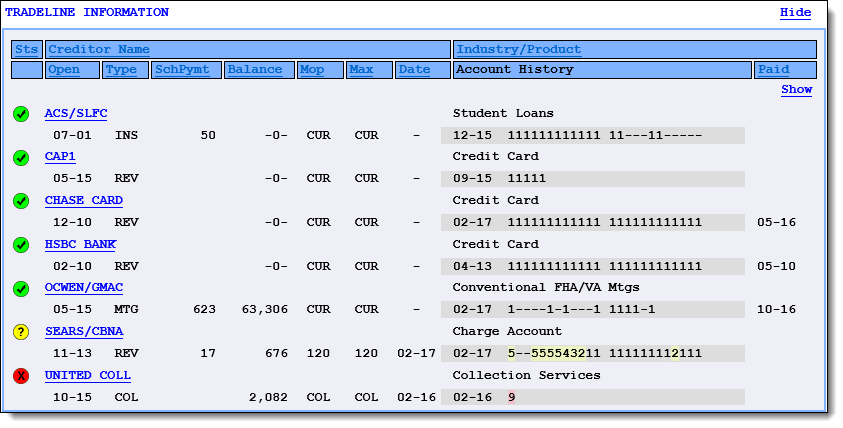Click the 05-10 paid date for HSBC BANK
The image size is (843, 428).
click(x=776, y=267)
